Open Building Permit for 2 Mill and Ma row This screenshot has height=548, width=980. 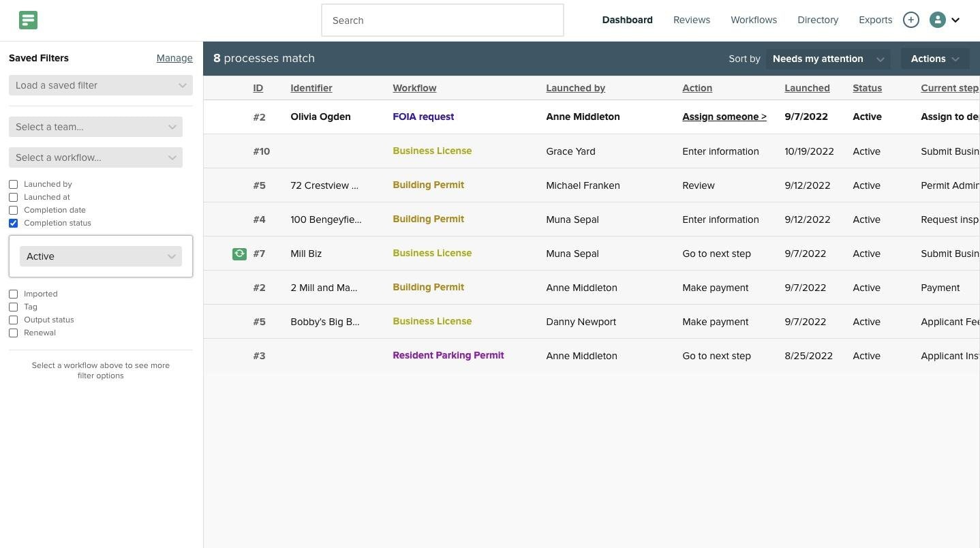(x=428, y=287)
